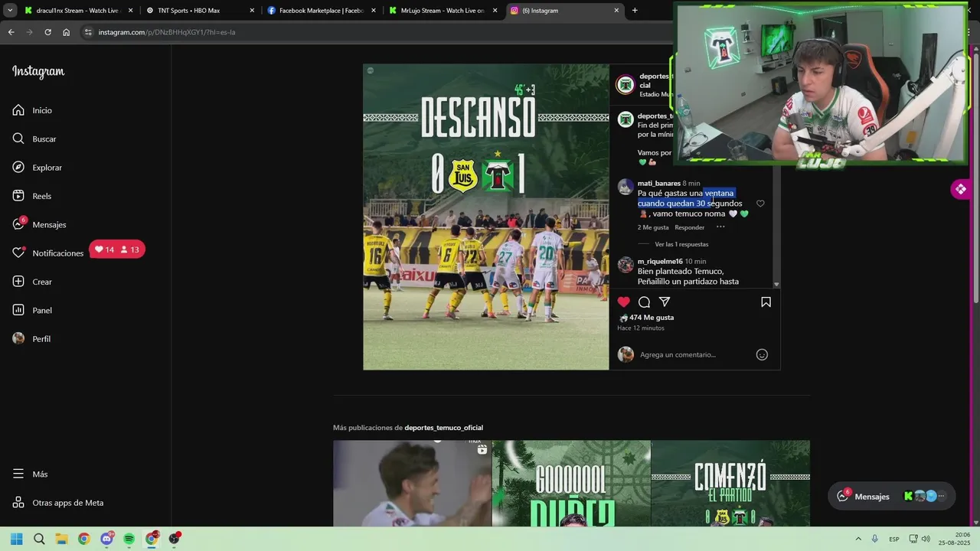The height and width of the screenshot is (551, 980).
Task: Like mati_banares's comment with the heart
Action: point(760,204)
